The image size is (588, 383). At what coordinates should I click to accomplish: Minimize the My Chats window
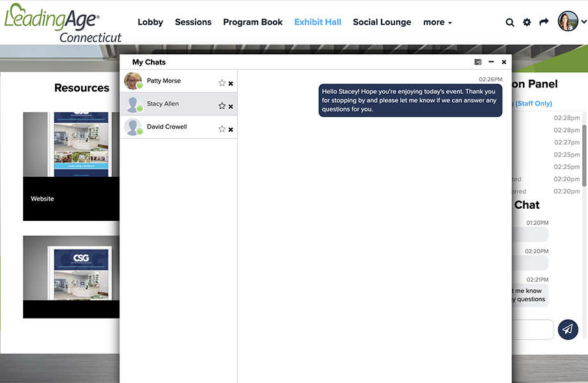[491, 62]
